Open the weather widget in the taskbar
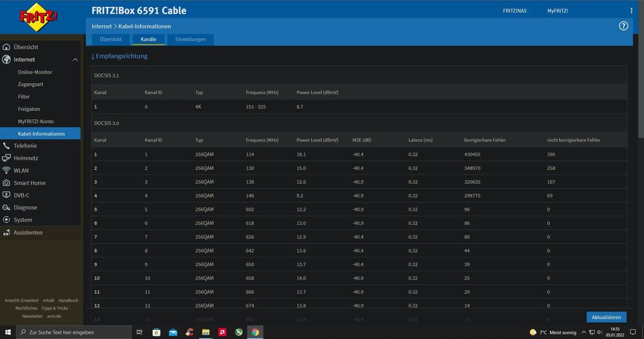 click(x=553, y=333)
